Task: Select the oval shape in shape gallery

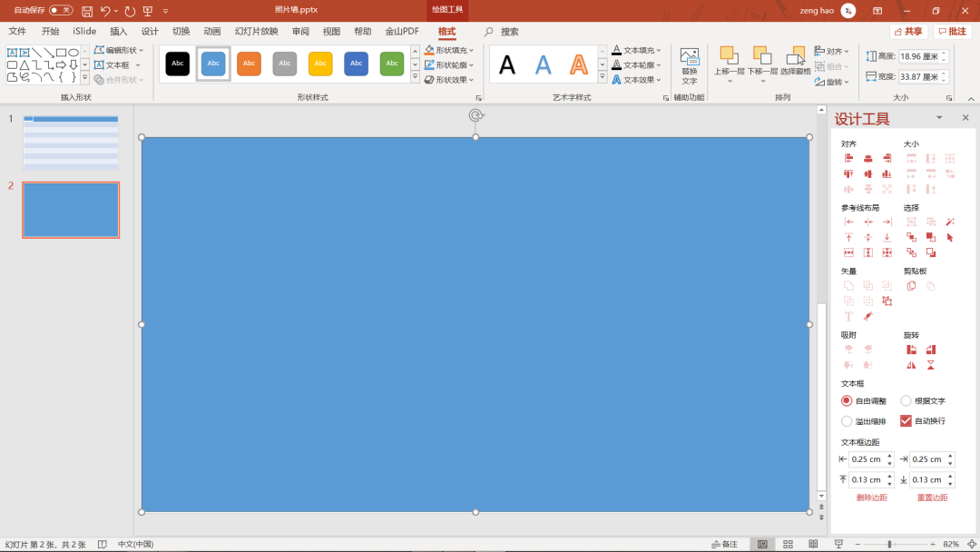Action: point(73,53)
